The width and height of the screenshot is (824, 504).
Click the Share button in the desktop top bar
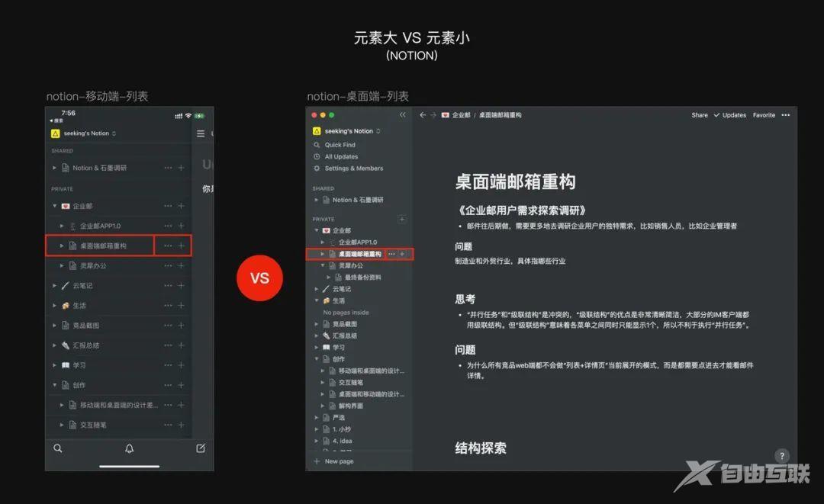(x=700, y=115)
